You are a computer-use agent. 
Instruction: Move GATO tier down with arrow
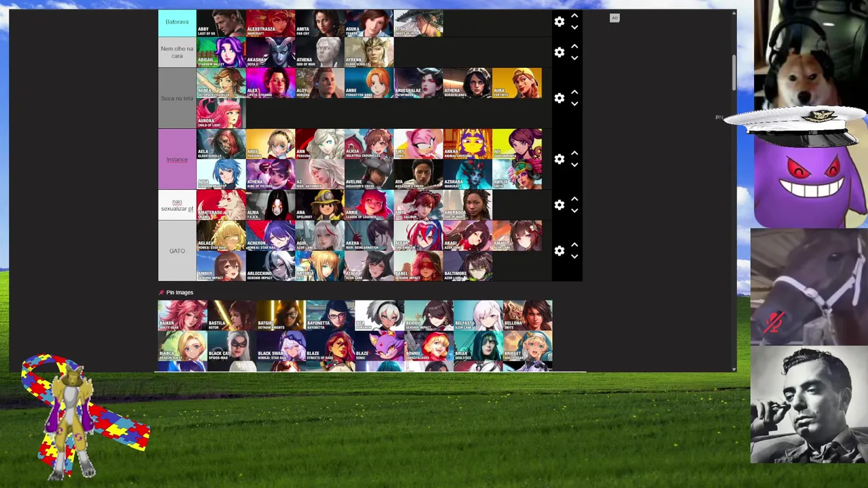pos(574,257)
